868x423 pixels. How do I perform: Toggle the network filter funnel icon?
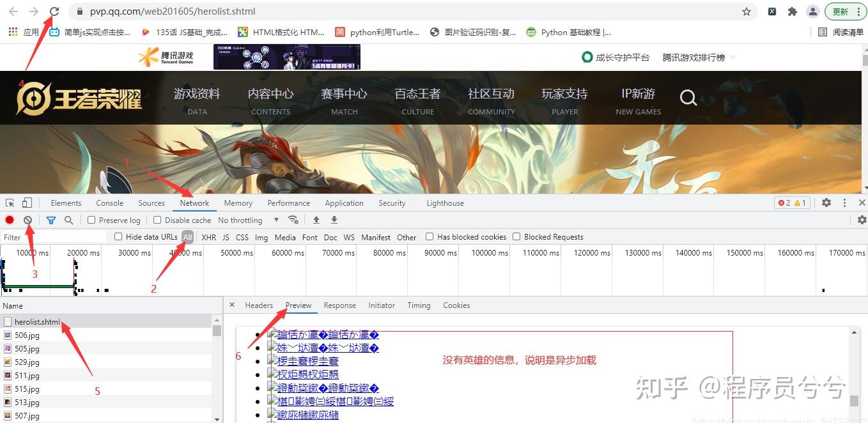tap(51, 220)
